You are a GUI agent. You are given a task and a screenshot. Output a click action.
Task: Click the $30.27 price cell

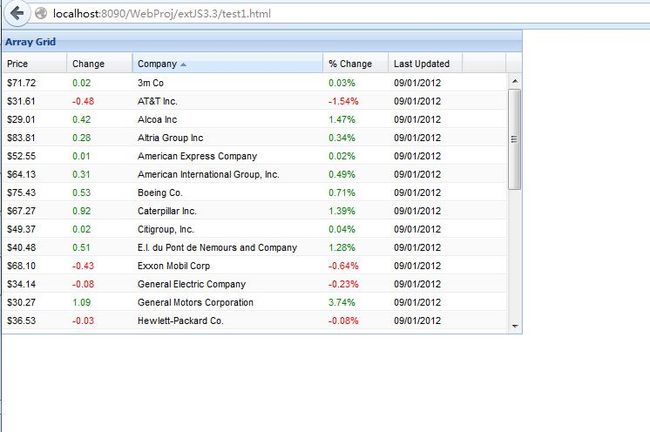click(22, 302)
